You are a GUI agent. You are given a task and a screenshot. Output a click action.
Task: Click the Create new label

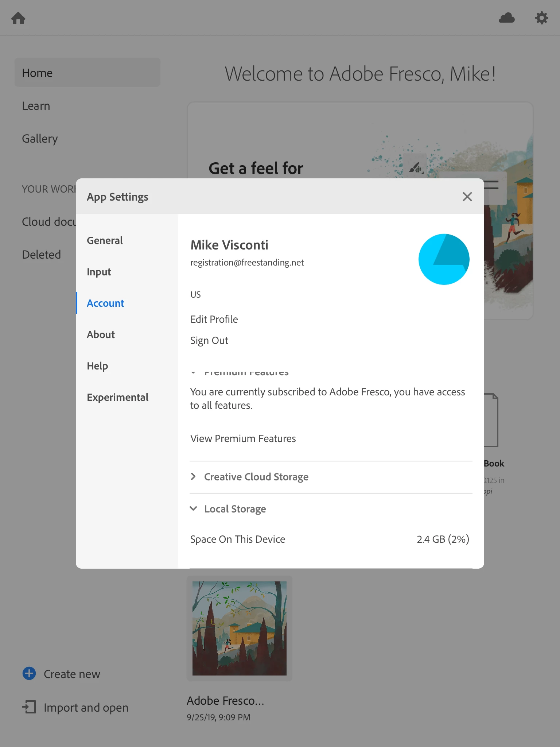coord(72,674)
